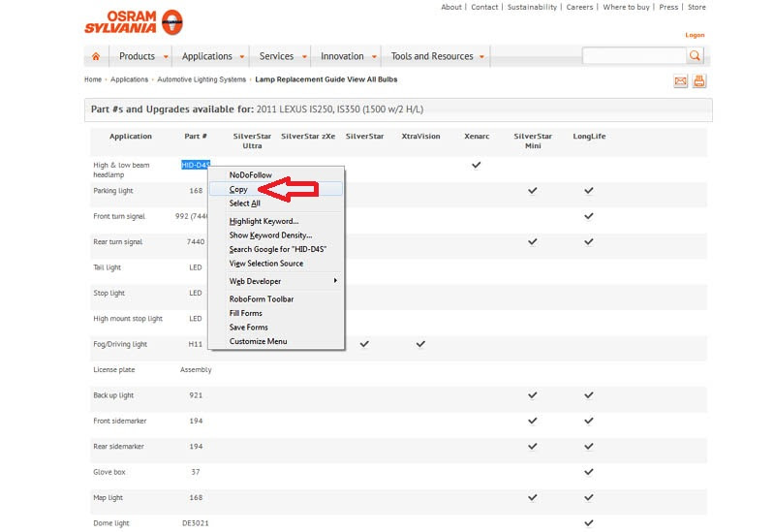Image resolution: width=775 pixels, height=532 pixels.
Task: Open Customize Menu entry
Action: point(276,341)
